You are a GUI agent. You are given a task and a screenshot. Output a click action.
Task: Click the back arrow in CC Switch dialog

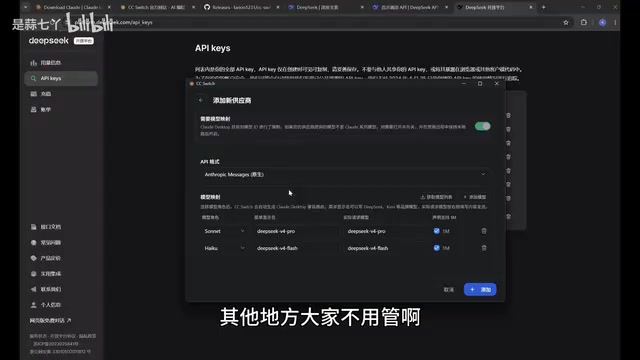point(201,100)
